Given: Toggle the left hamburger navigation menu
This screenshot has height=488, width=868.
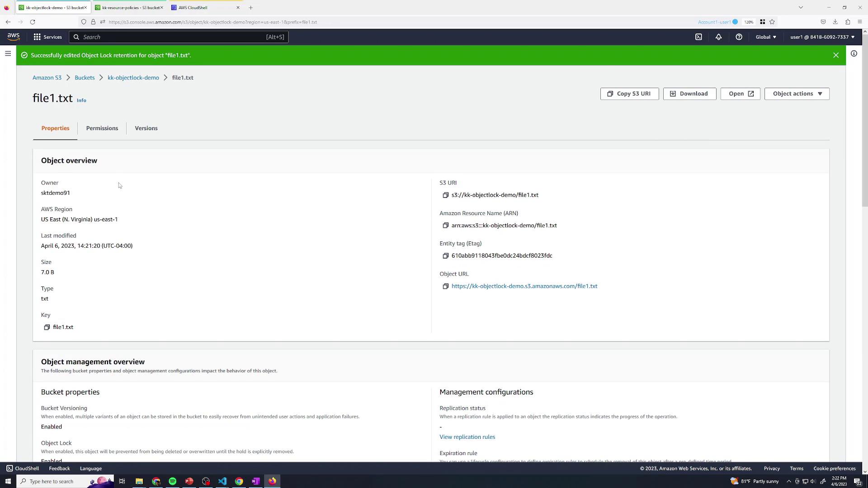Looking at the screenshot, I should [x=8, y=54].
